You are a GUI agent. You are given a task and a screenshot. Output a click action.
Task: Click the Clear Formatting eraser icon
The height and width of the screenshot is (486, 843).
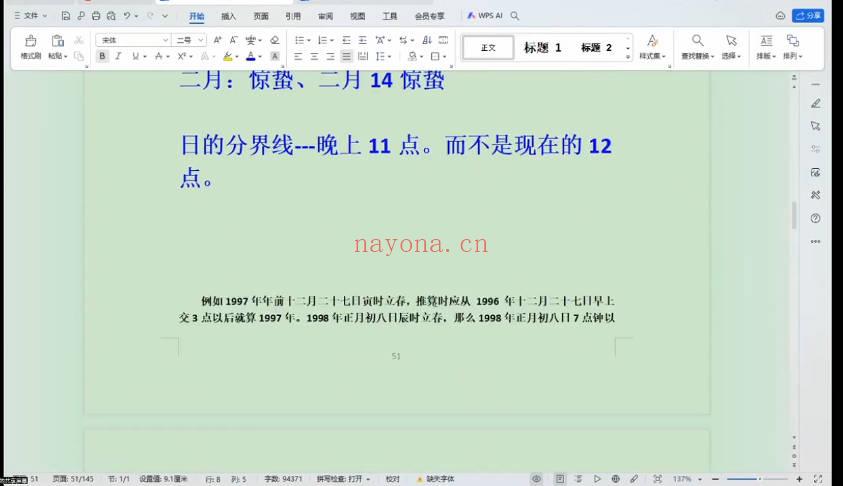[x=275, y=40]
